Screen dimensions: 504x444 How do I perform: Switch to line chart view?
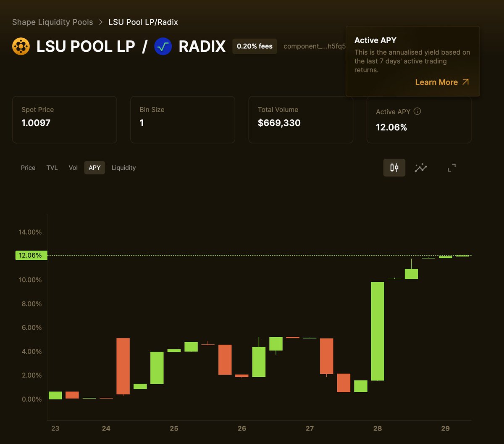tap(421, 168)
